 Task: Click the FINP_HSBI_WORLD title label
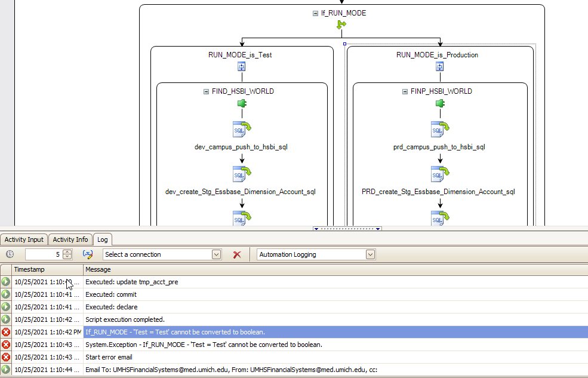441,91
